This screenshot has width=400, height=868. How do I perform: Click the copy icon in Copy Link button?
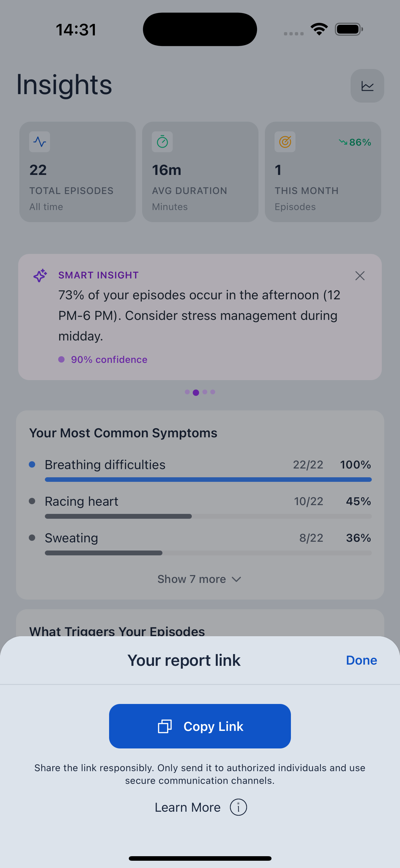(165, 726)
